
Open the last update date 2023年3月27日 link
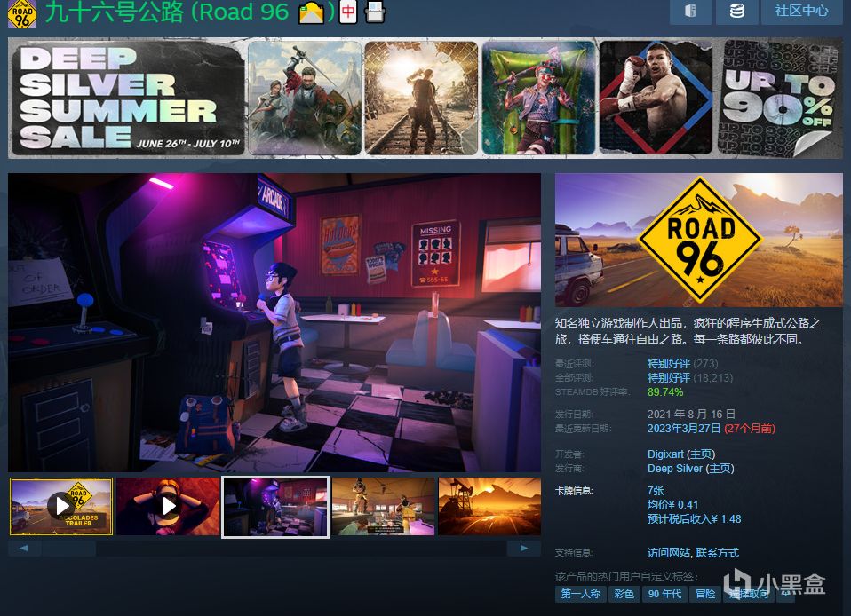683,429
